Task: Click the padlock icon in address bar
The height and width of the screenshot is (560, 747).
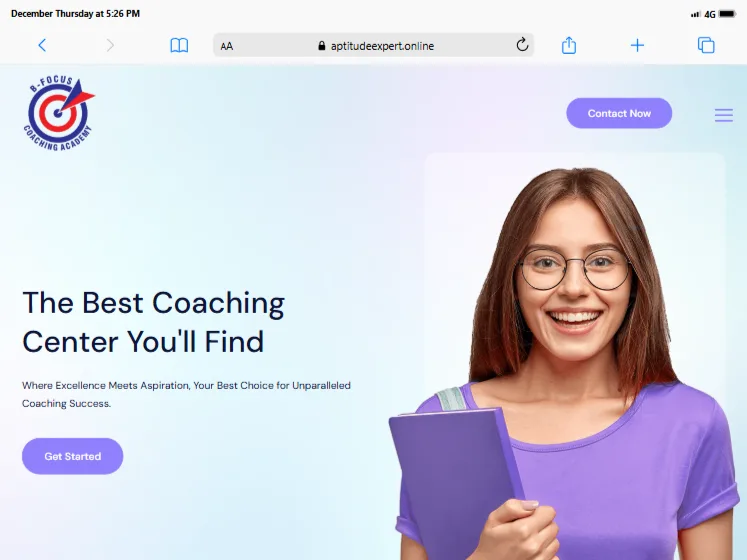Action: click(322, 46)
